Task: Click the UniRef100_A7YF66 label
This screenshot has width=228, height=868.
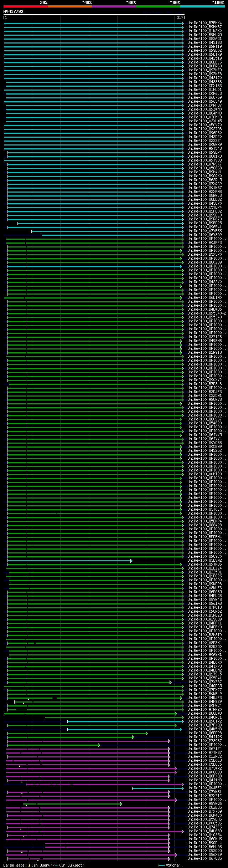Action: tap(204, 231)
